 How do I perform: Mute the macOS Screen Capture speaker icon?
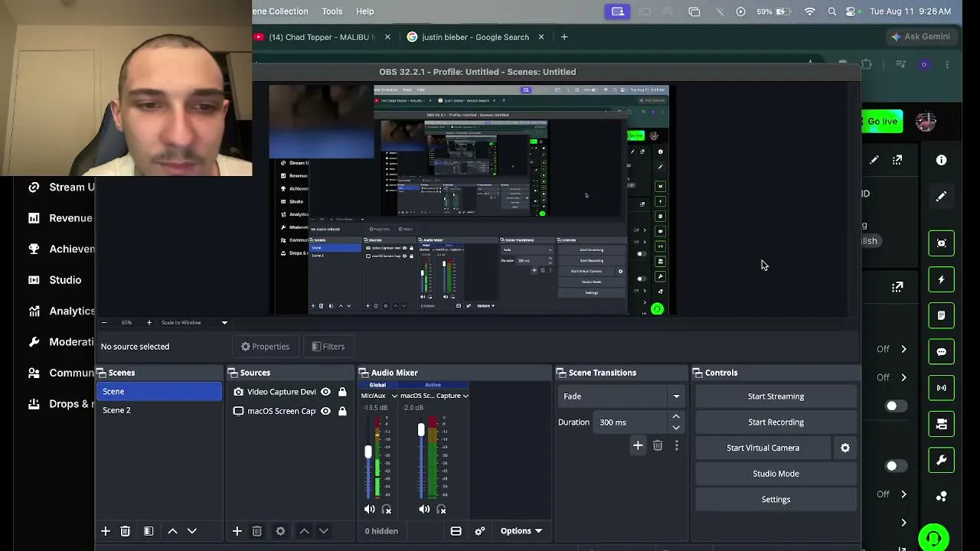[x=424, y=510]
